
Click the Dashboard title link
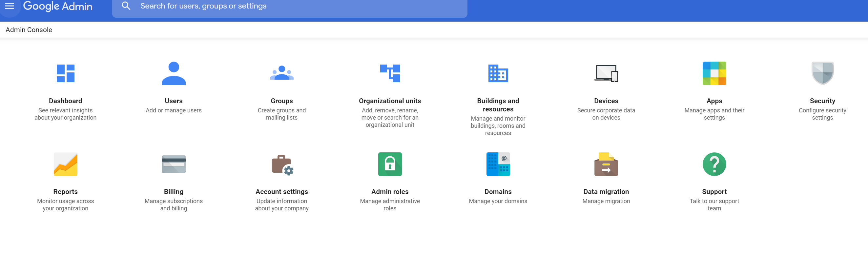tap(65, 101)
